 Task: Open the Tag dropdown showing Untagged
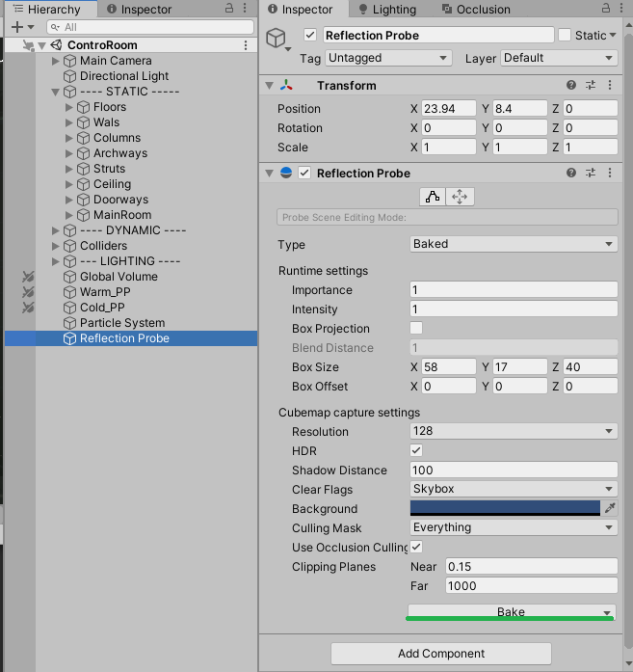388,58
